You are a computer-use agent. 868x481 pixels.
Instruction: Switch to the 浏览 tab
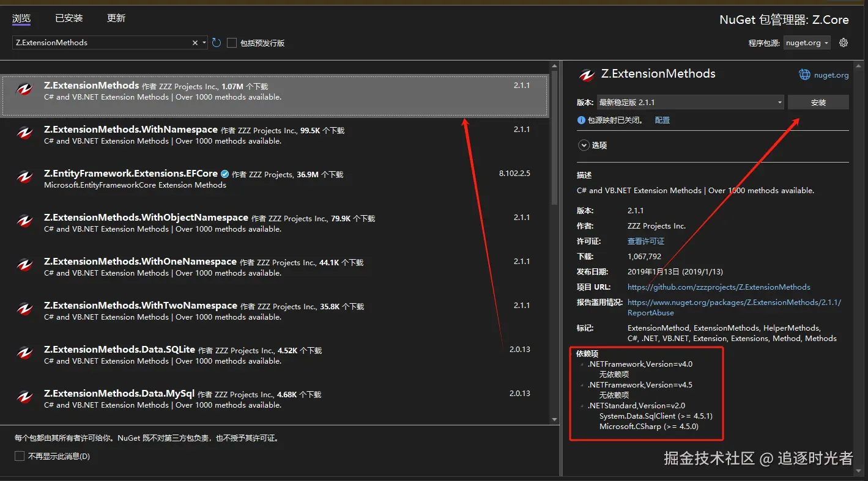pyautogui.click(x=21, y=18)
